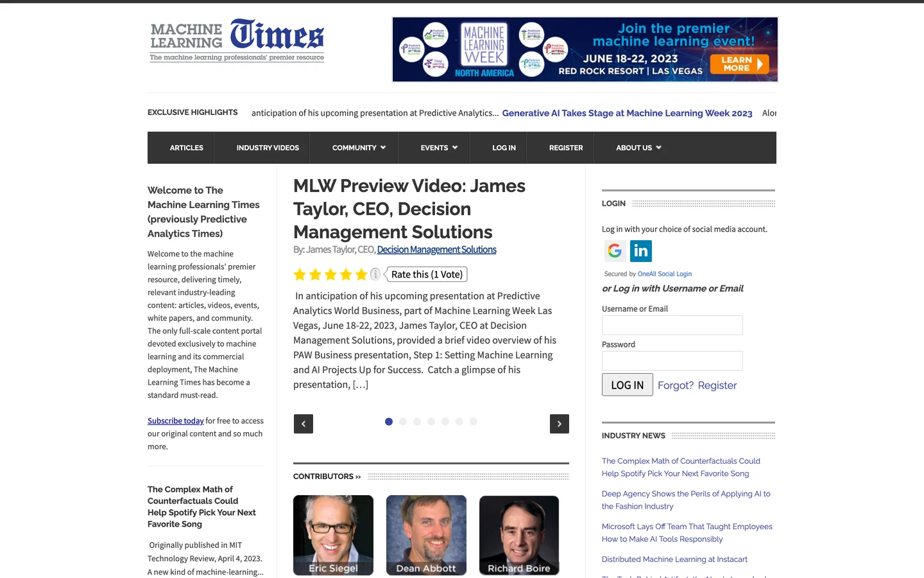Select the sixth carousel dot
924x578 pixels.
[459, 422]
